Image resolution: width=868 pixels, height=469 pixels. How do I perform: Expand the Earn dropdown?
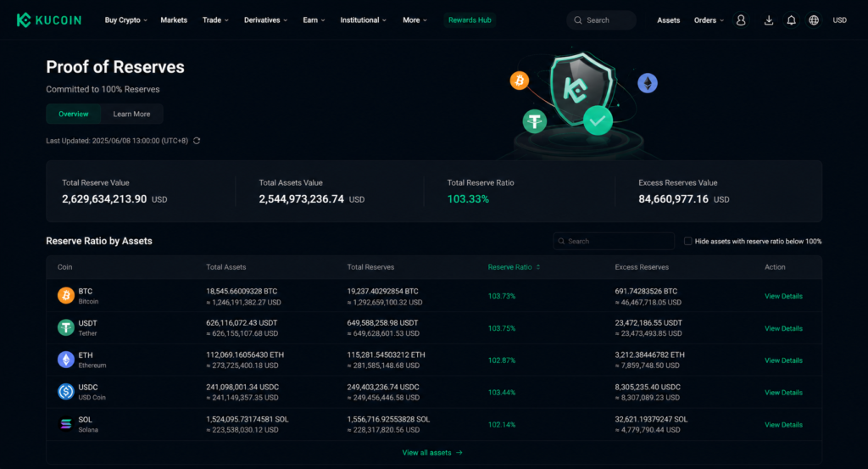(314, 20)
